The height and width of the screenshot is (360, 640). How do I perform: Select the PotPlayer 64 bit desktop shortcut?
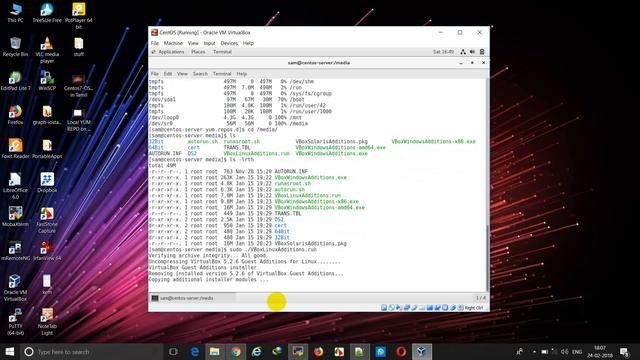79,16
